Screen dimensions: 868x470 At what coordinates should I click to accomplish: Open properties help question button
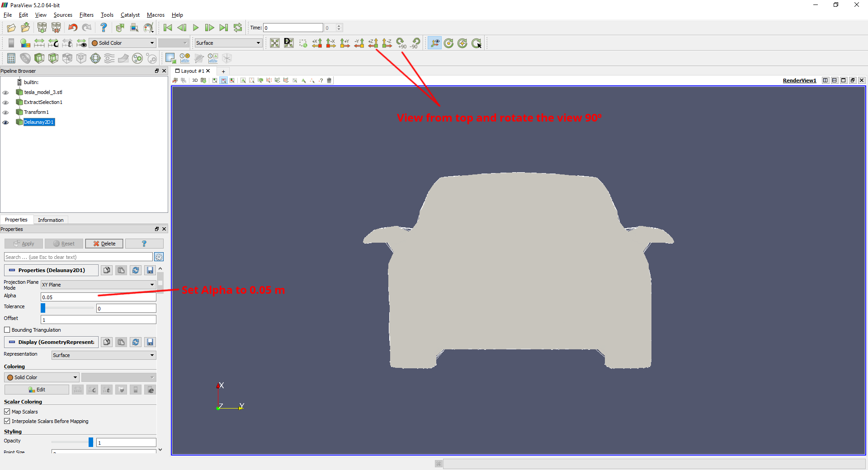pos(144,244)
